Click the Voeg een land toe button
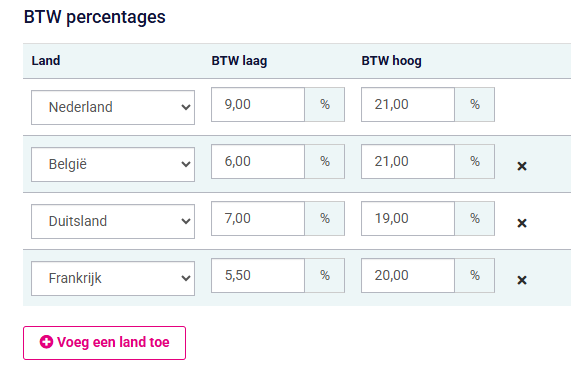The width and height of the screenshot is (571, 373). 105,343
